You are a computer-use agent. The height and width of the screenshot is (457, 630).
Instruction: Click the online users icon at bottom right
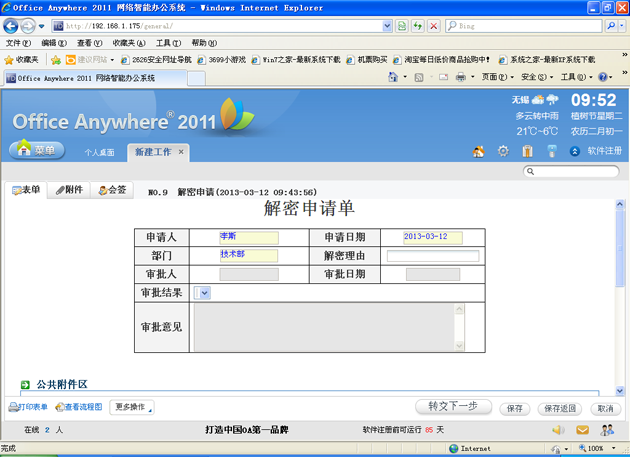[x=607, y=430]
